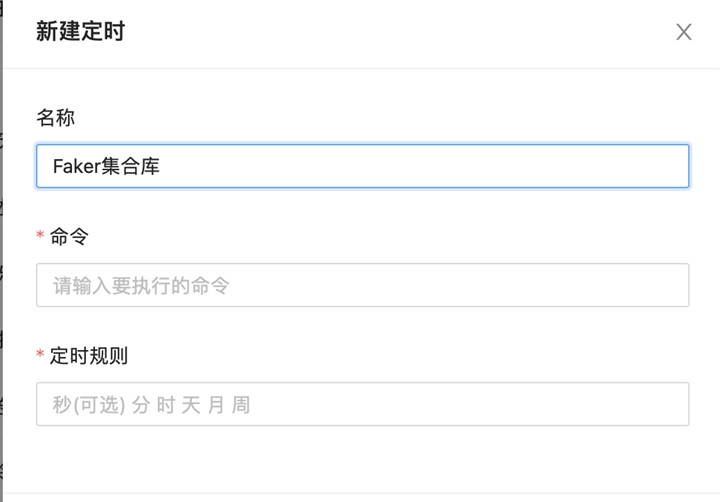Close the 新建定时 dialog with X

tap(684, 32)
